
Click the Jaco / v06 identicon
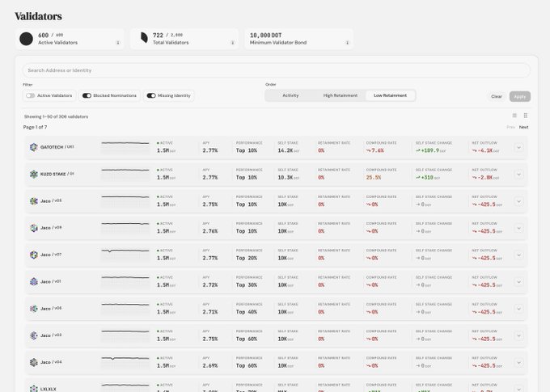click(34, 309)
